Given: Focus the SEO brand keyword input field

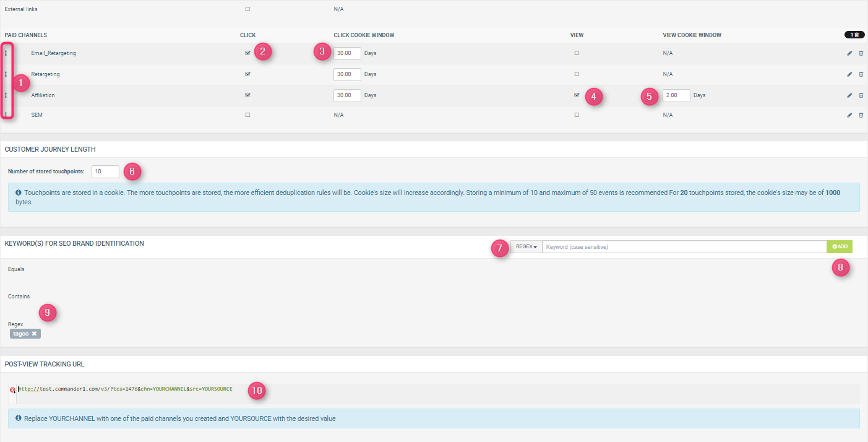Looking at the screenshot, I should pyautogui.click(x=684, y=247).
